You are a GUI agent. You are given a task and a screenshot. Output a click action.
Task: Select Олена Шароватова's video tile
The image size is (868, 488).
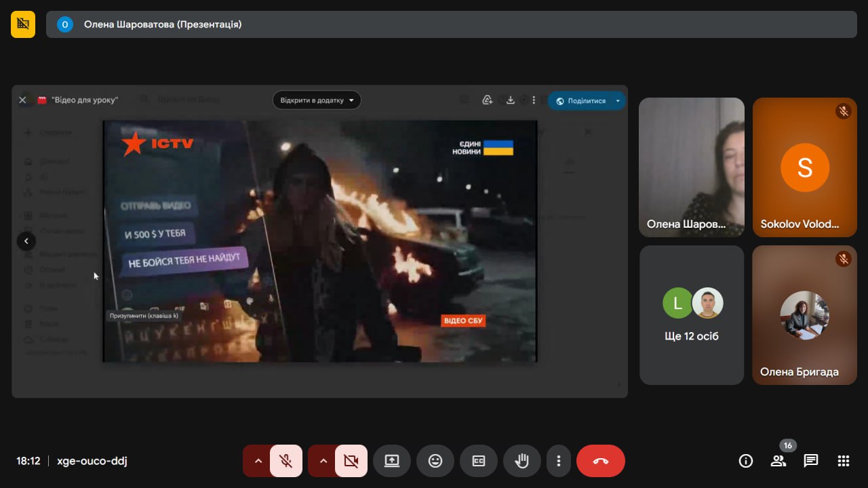pos(692,167)
